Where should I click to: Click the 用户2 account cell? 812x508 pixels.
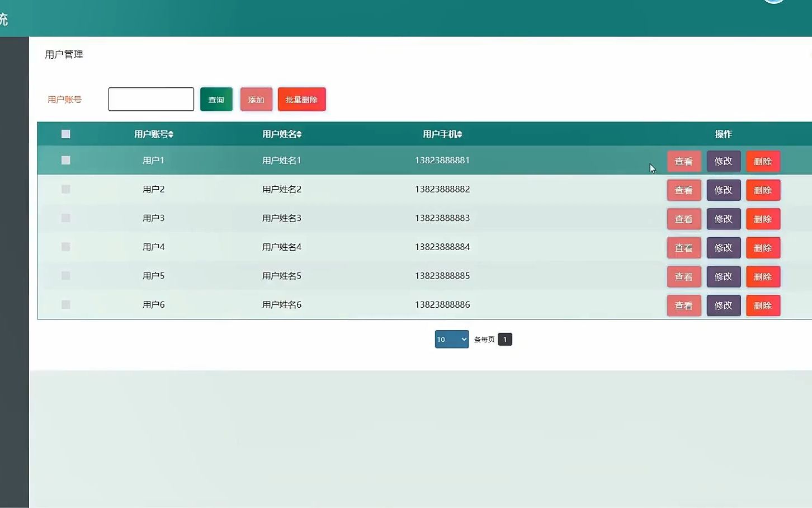click(153, 189)
